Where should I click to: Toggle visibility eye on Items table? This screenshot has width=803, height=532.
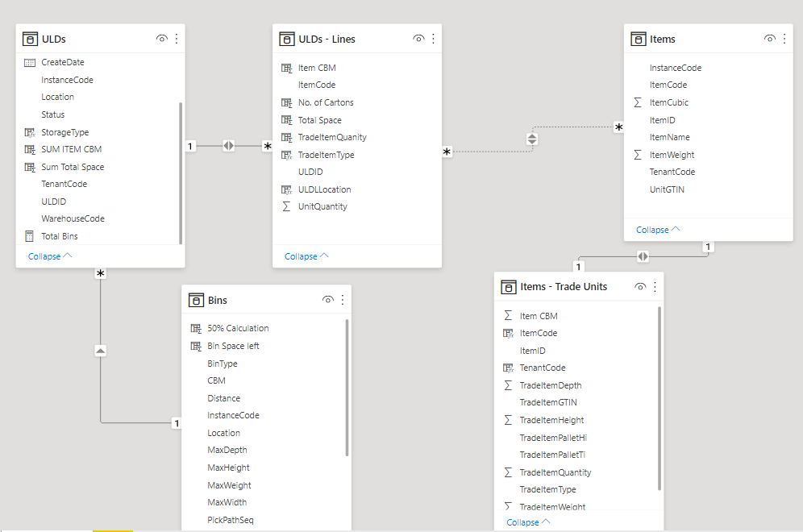point(770,39)
